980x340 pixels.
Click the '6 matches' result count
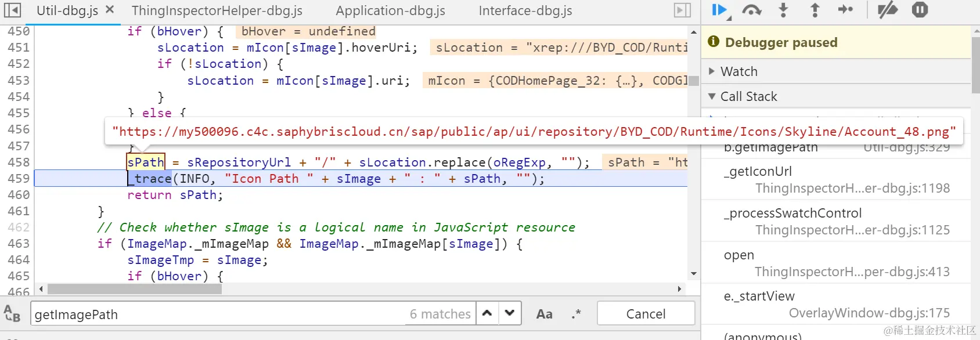tap(440, 314)
